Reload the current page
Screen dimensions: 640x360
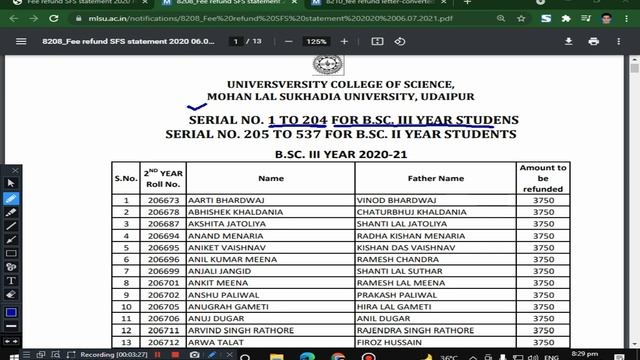(x=53, y=19)
